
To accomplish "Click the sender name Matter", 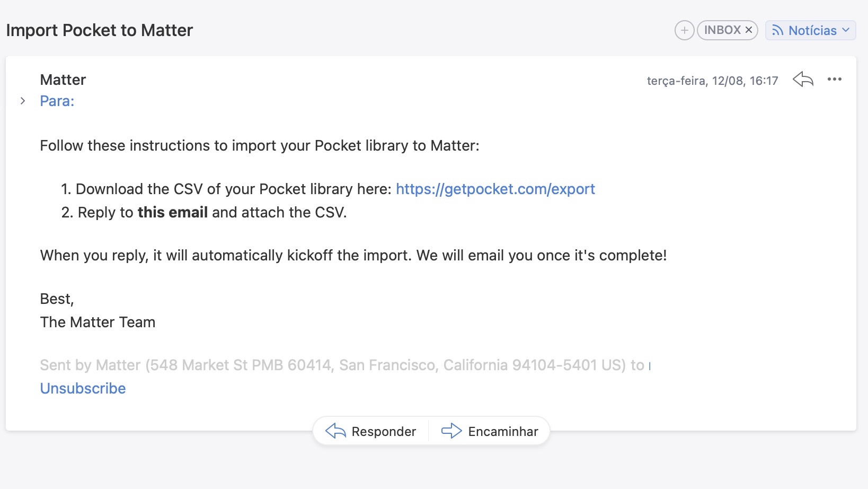I will click(x=63, y=80).
